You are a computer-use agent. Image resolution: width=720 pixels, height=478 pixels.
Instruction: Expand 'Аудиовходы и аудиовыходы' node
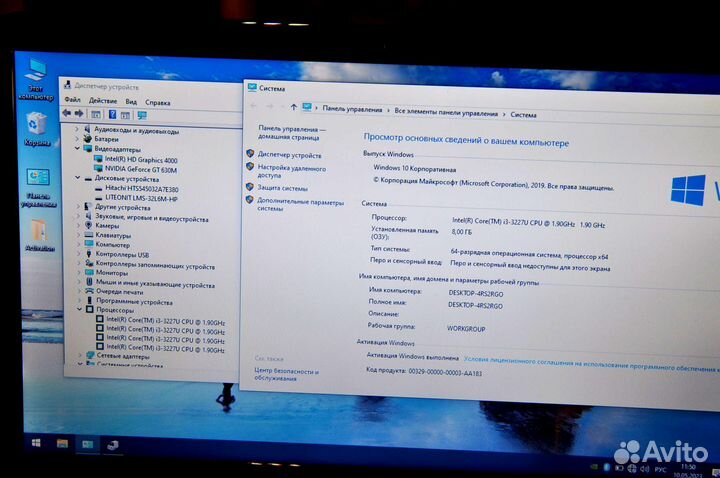click(77, 130)
